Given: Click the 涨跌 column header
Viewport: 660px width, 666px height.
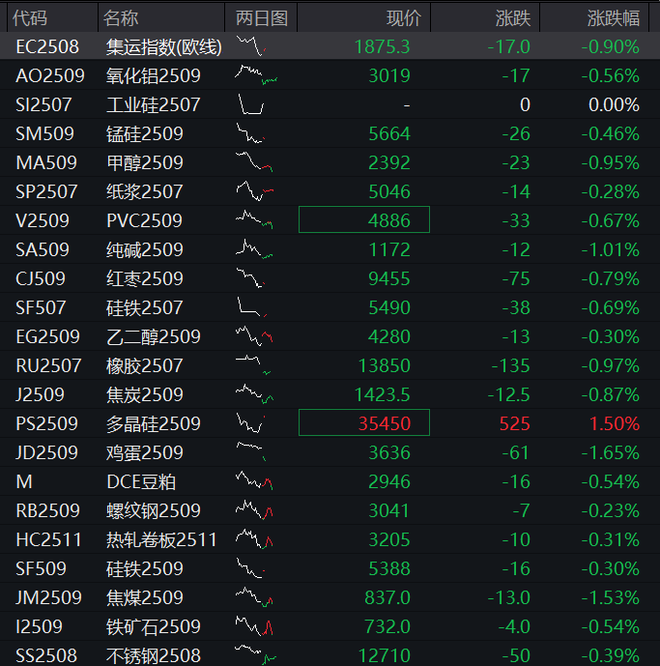Looking at the screenshot, I should [515, 17].
